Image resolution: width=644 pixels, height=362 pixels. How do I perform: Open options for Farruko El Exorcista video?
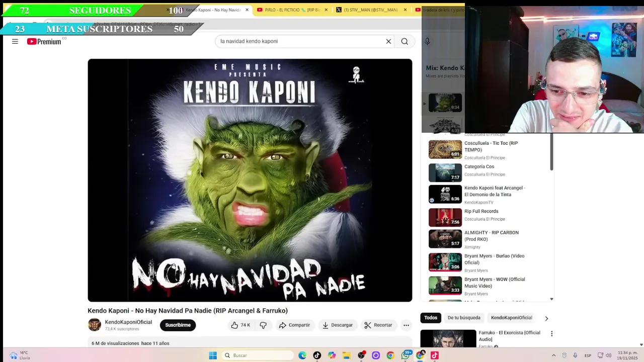pyautogui.click(x=551, y=333)
